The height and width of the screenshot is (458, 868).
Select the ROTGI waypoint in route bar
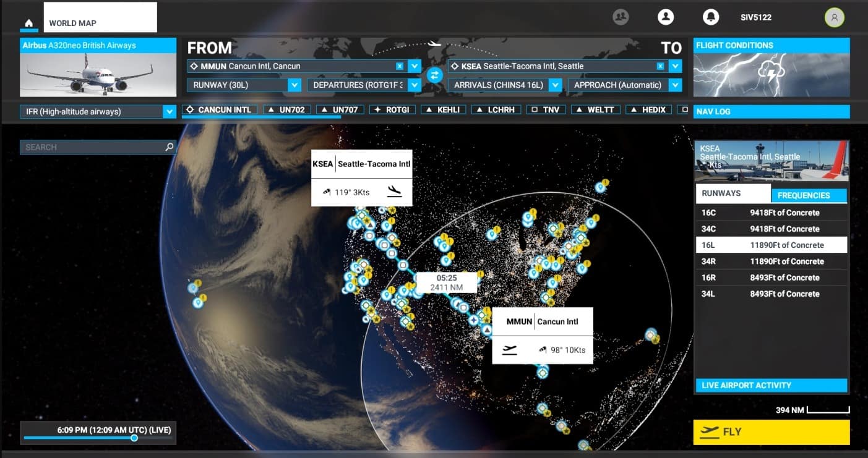[x=392, y=110]
